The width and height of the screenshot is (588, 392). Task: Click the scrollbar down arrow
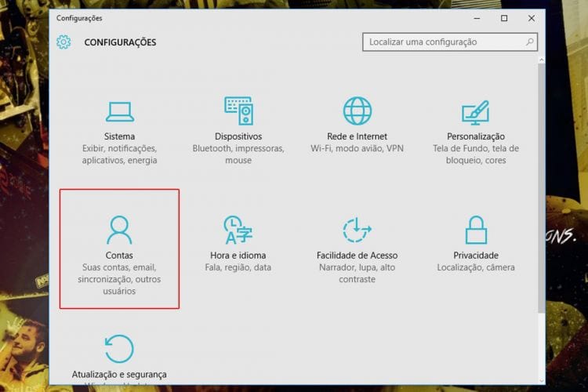[542, 381]
